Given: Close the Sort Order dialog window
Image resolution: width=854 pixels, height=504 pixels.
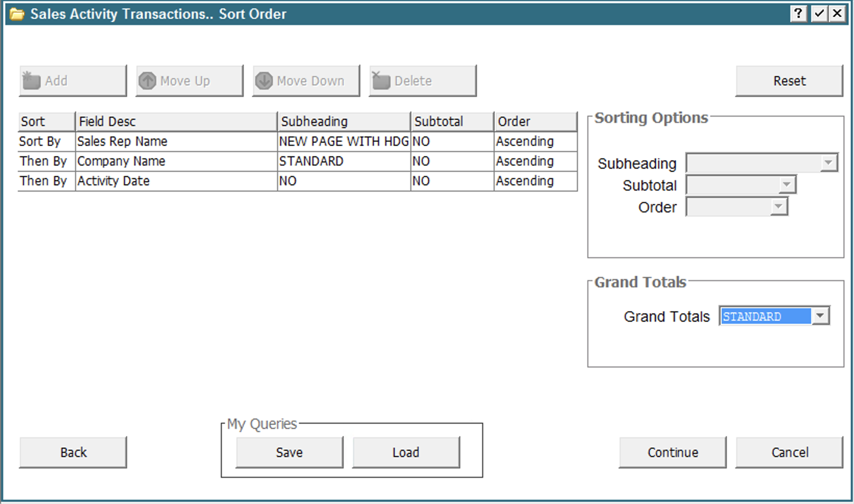Looking at the screenshot, I should (837, 14).
